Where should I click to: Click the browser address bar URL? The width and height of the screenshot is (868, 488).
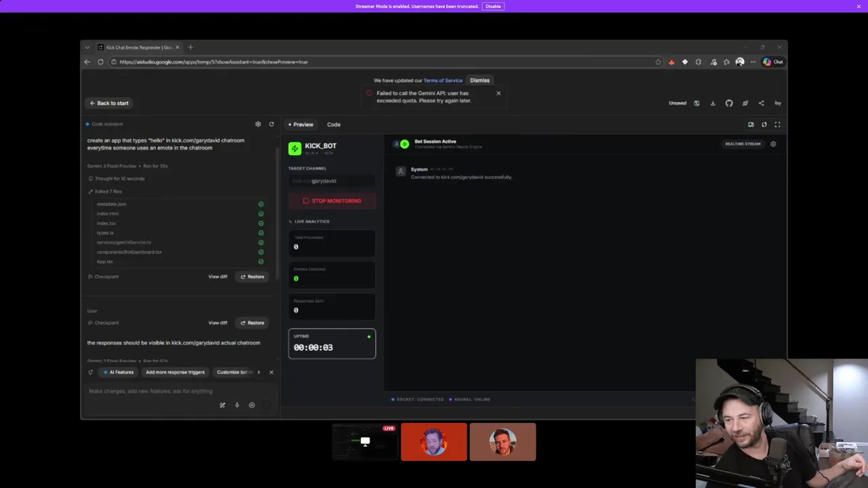214,62
